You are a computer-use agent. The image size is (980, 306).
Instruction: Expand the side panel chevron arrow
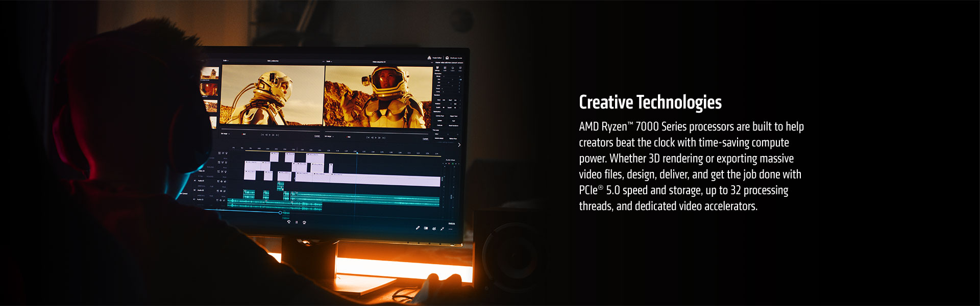click(x=459, y=145)
